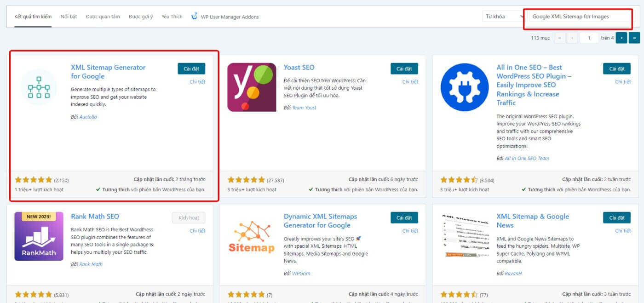The image size is (644, 303).
Task: Open author link All in One SEO Team
Action: click(x=527, y=158)
